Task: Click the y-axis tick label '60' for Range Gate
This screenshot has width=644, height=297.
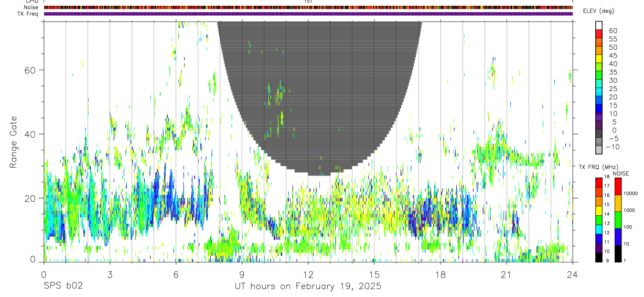Action: point(31,70)
